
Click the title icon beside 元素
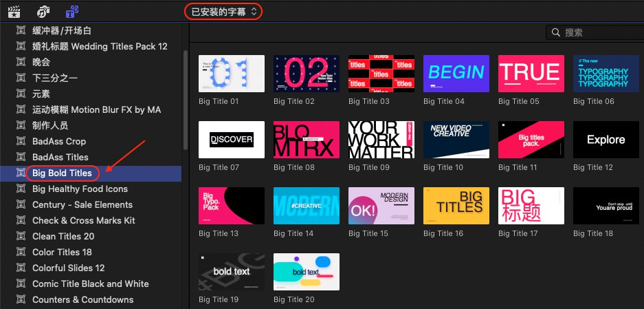pyautogui.click(x=21, y=94)
